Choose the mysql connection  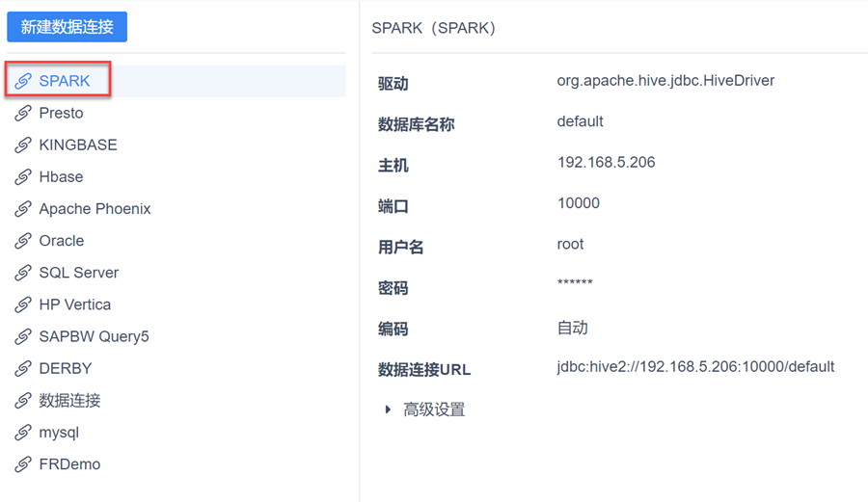click(59, 432)
